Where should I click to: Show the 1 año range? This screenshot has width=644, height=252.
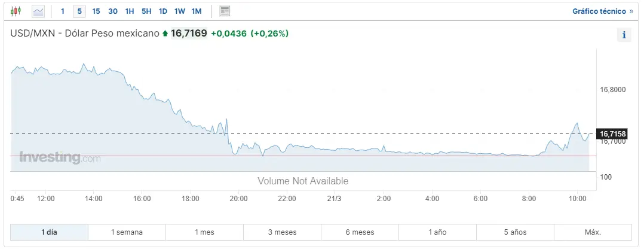437,232
